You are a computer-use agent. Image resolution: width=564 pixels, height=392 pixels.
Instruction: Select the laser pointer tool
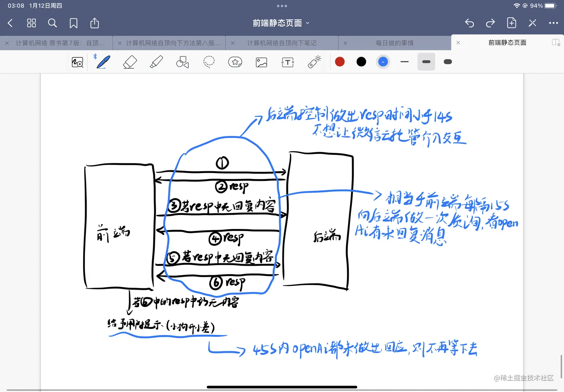[314, 62]
